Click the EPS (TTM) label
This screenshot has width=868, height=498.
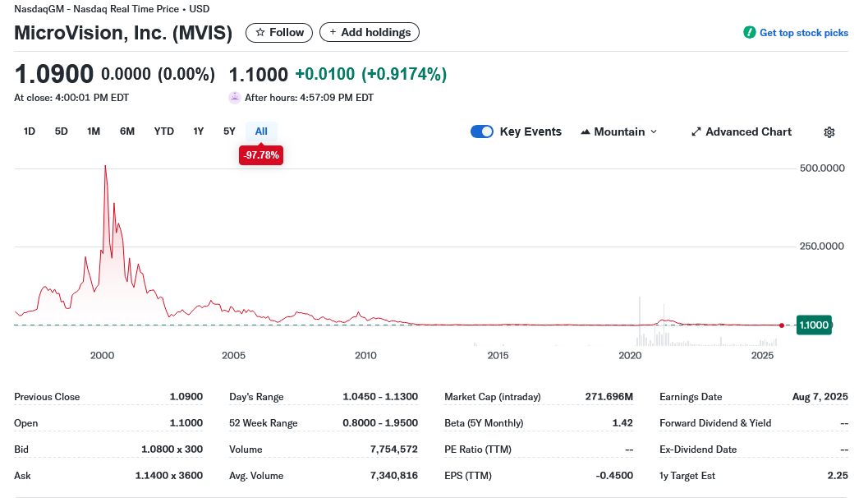468,476
